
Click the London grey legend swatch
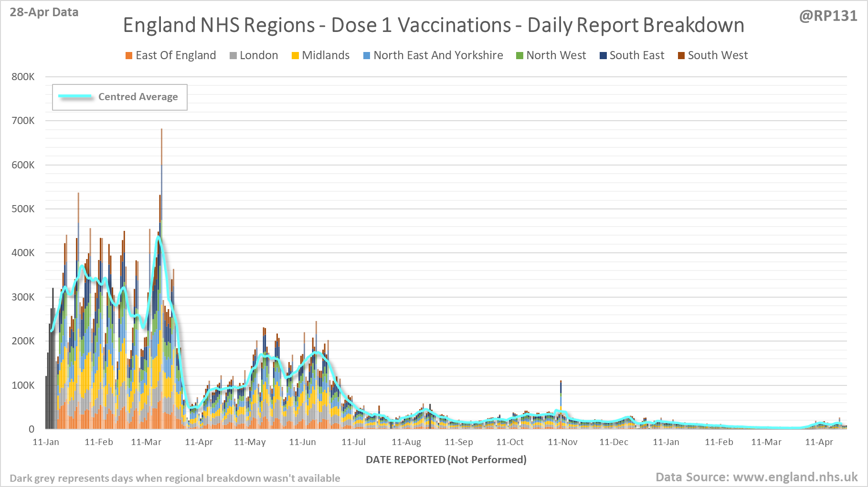[x=233, y=56]
